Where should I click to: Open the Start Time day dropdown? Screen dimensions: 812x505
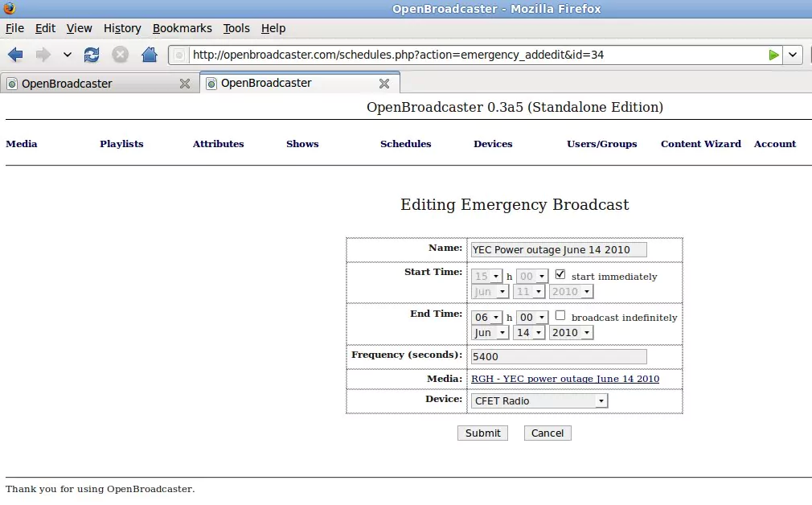point(529,292)
